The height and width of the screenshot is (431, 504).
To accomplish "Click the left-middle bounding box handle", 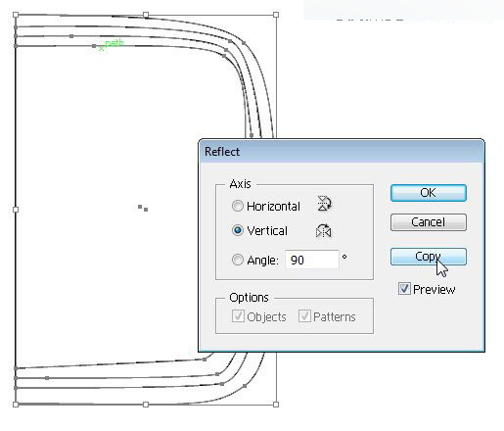I will [16, 210].
